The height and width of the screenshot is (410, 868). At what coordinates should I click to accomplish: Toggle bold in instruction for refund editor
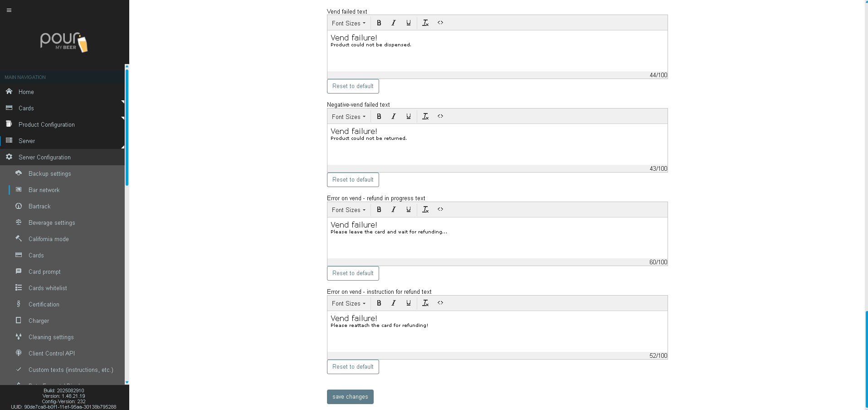pos(379,303)
